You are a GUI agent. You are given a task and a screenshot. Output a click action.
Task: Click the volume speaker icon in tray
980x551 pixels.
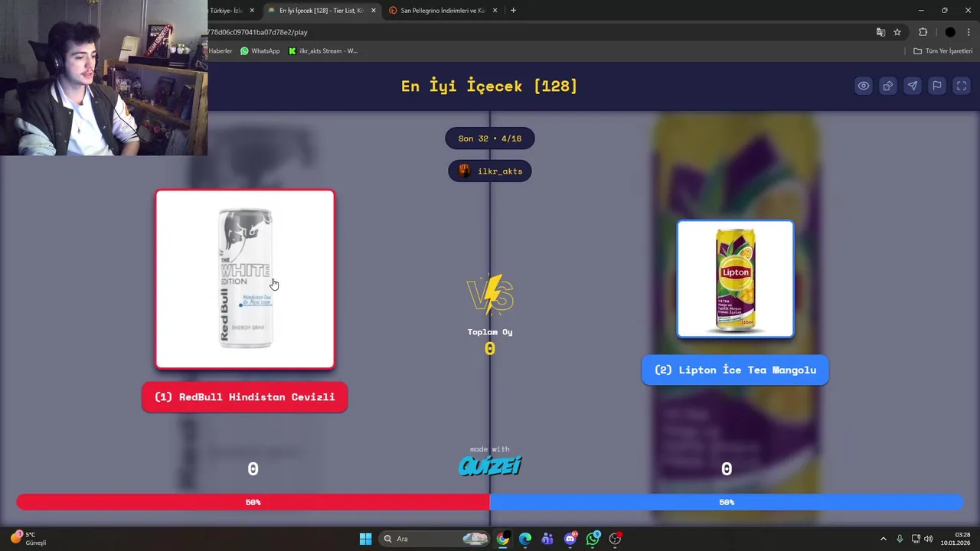[x=929, y=539]
